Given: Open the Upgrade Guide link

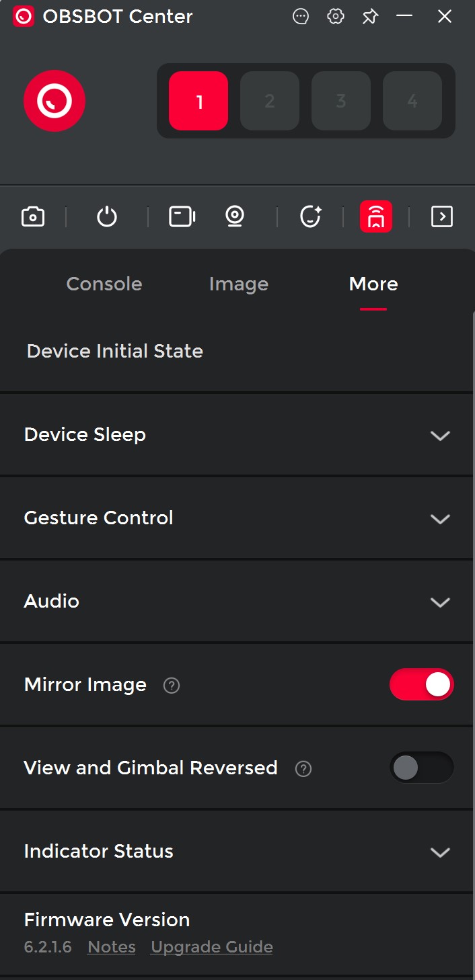Looking at the screenshot, I should (212, 947).
